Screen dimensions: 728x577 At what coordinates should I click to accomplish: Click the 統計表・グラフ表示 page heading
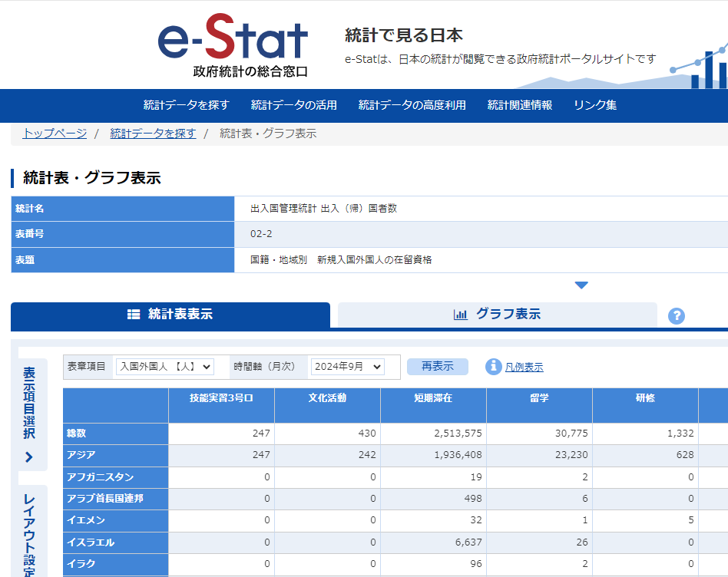[92, 178]
